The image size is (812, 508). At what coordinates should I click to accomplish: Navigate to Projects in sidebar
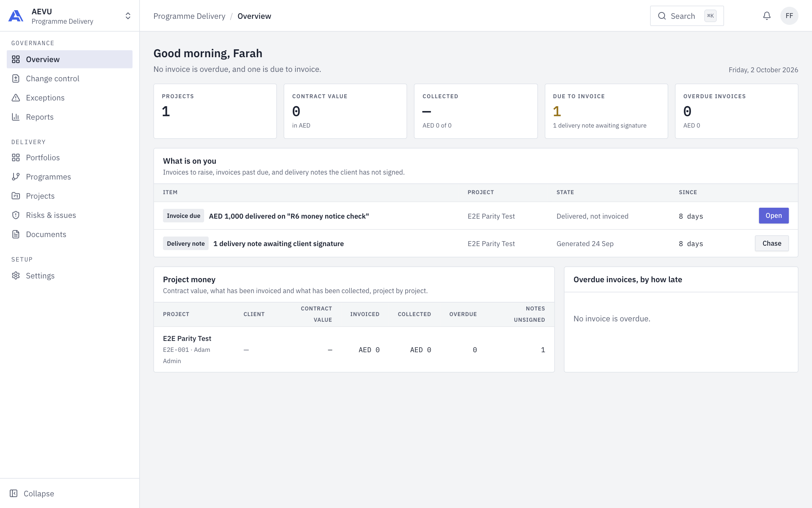click(x=70, y=196)
